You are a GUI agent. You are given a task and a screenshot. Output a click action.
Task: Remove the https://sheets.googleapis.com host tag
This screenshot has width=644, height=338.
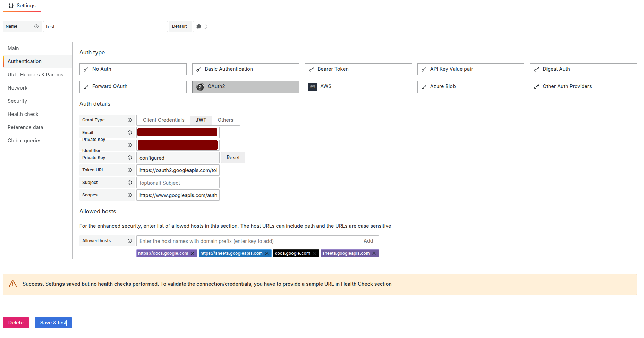(x=267, y=253)
